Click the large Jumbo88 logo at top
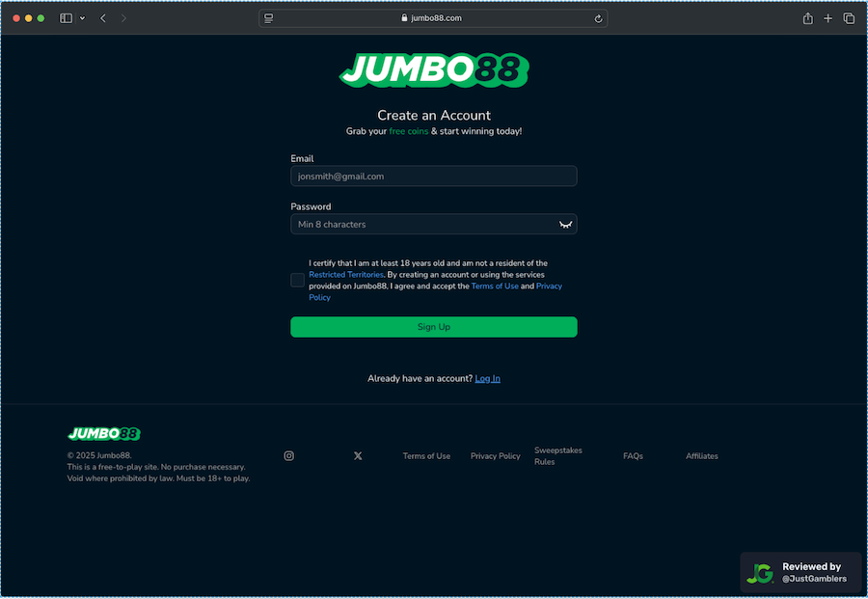 coord(434,69)
